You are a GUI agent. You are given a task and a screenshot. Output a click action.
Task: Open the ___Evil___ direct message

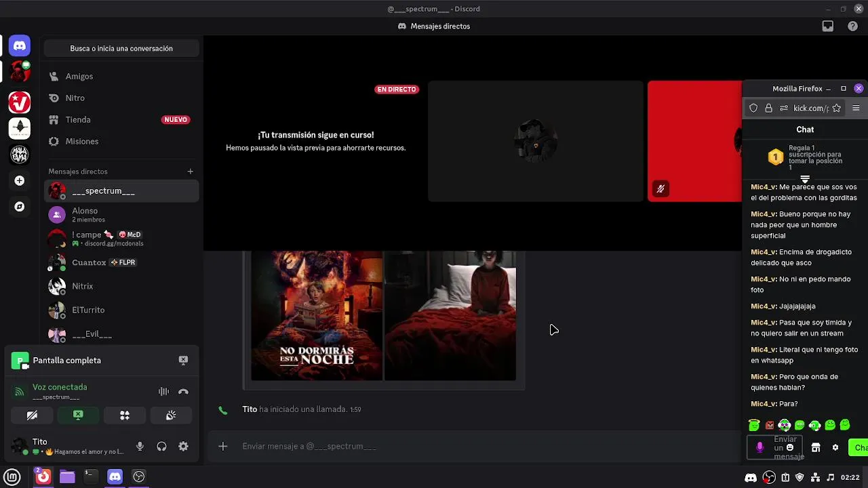coord(121,334)
